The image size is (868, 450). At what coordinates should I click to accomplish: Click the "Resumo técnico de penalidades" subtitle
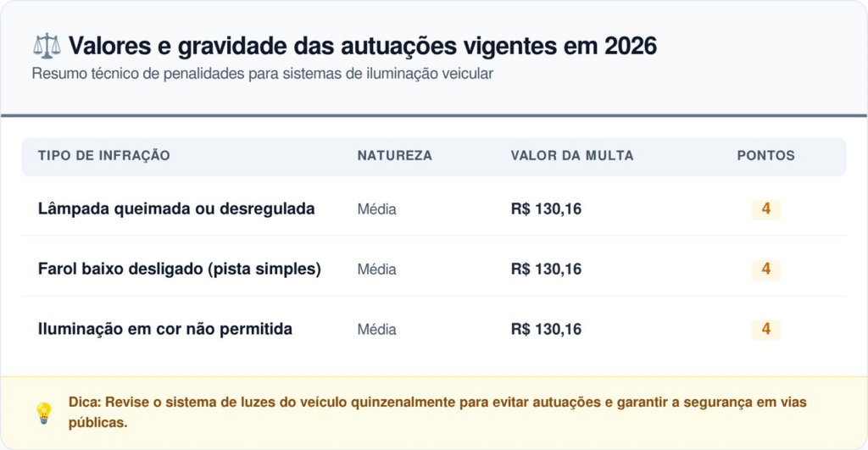click(263, 74)
